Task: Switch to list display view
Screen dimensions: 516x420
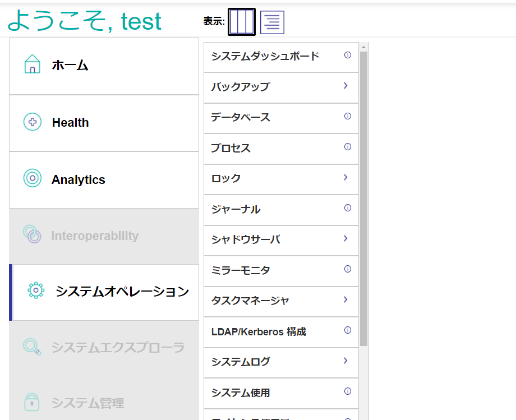Action: point(272,22)
